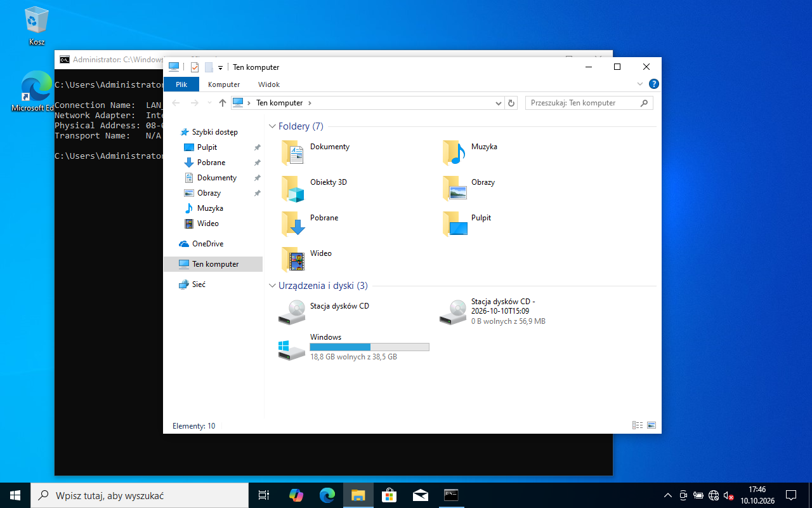Refresh the Ten komputer view
Image resolution: width=812 pixels, height=508 pixels.
[x=512, y=103]
